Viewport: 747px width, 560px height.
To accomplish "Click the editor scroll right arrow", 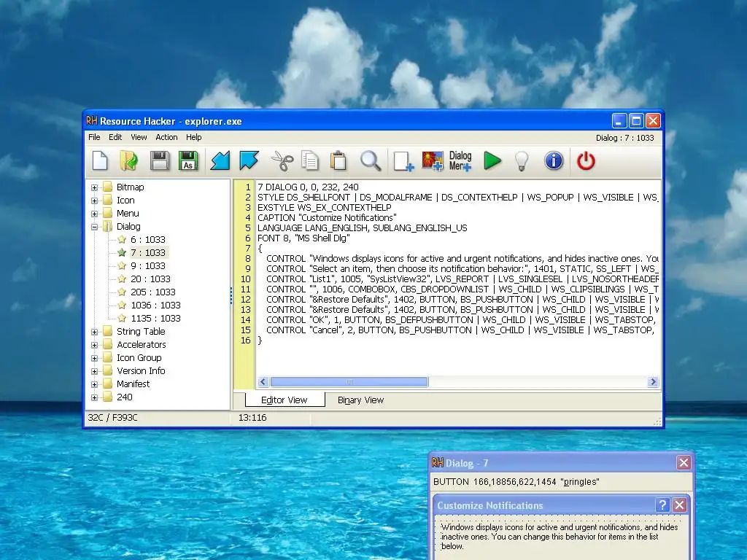I will point(653,382).
